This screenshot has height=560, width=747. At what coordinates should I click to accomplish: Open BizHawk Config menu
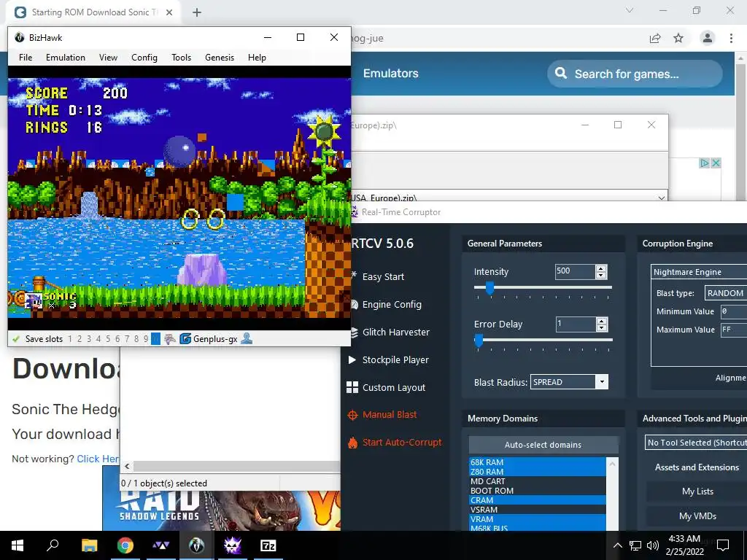[144, 58]
